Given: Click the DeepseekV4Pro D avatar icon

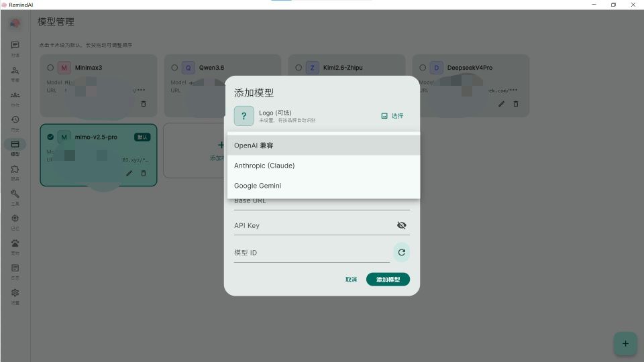Looking at the screenshot, I should pos(436,68).
